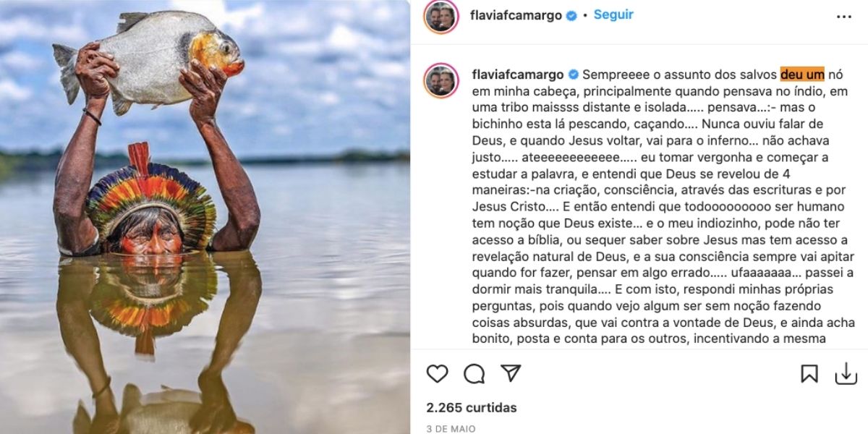This screenshot has width=868, height=434.
Task: Open the three-dot more options menu
Action: (844, 17)
